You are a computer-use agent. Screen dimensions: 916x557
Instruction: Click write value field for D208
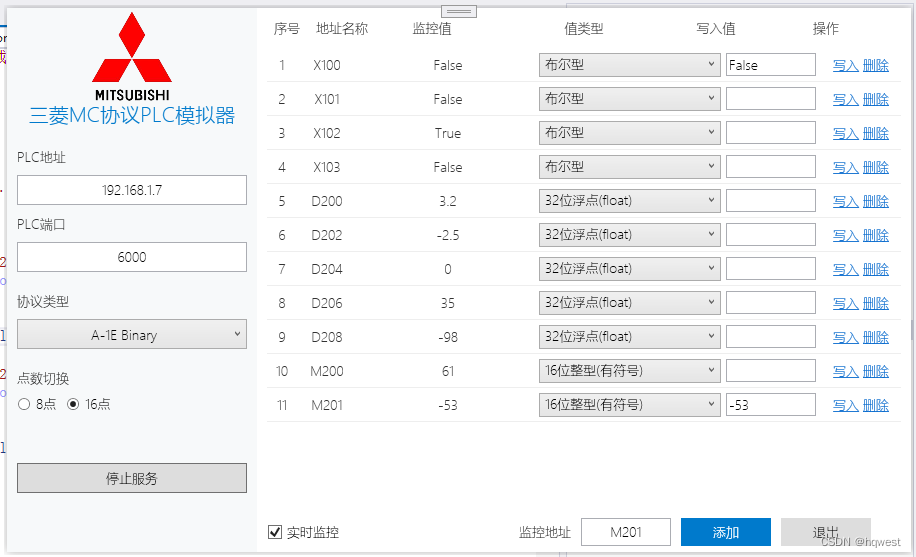[x=771, y=336]
